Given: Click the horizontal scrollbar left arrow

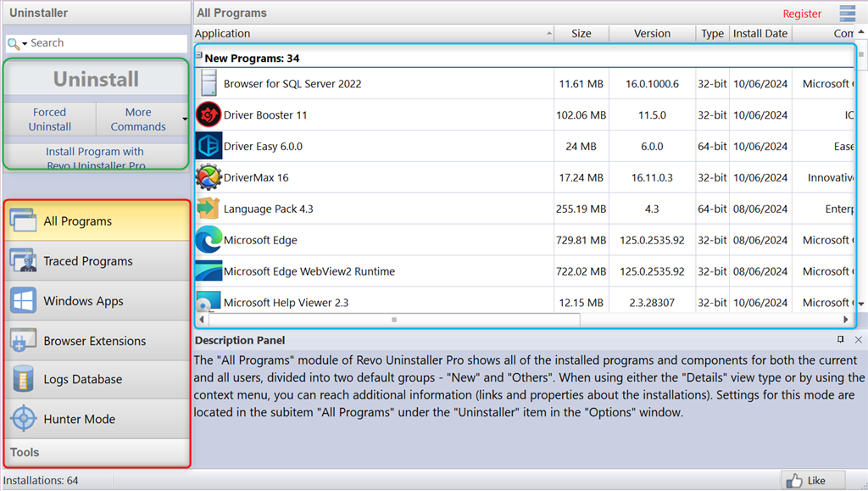Looking at the screenshot, I should point(202,320).
